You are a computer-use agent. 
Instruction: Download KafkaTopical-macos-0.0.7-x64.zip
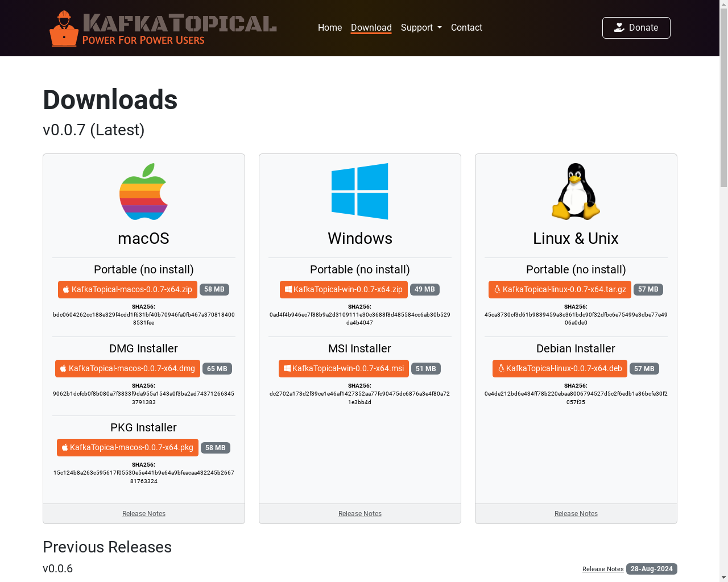point(127,289)
